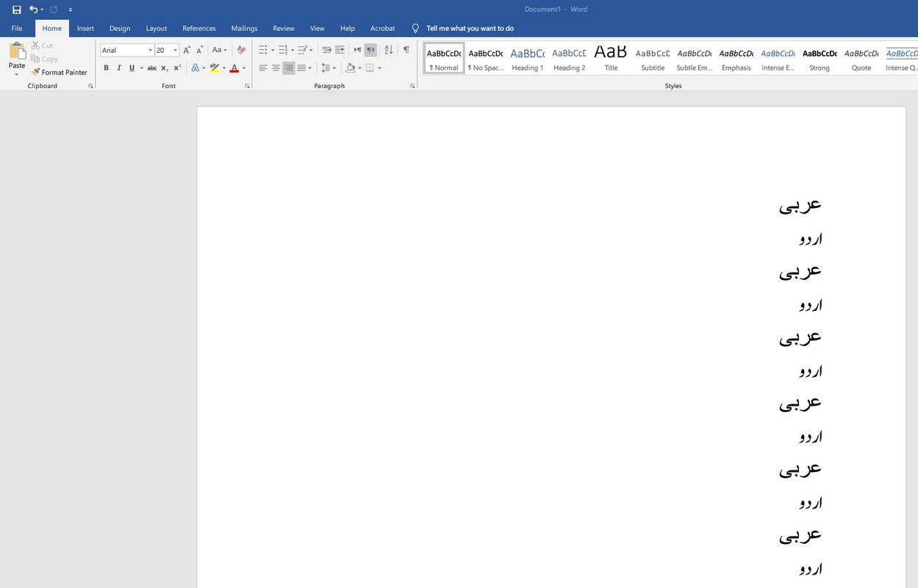Click the Save icon in title bar
The height and width of the screenshot is (588, 918).
17,10
